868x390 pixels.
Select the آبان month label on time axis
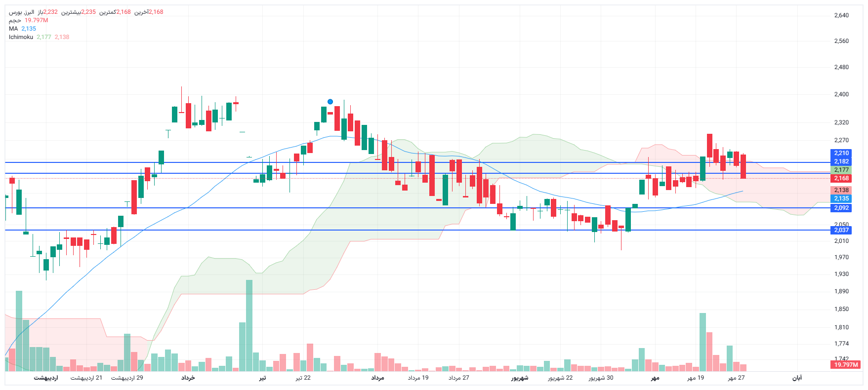point(797,378)
